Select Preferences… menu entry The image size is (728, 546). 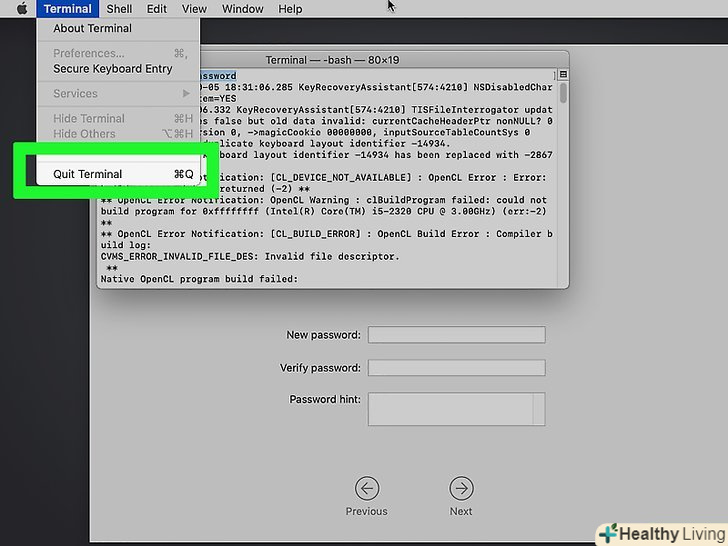(x=118, y=53)
